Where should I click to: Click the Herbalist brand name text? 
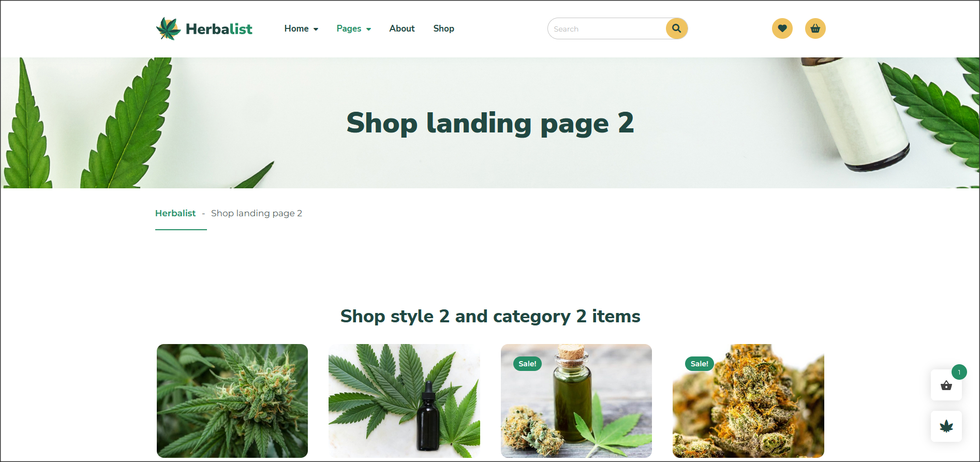coord(219,29)
